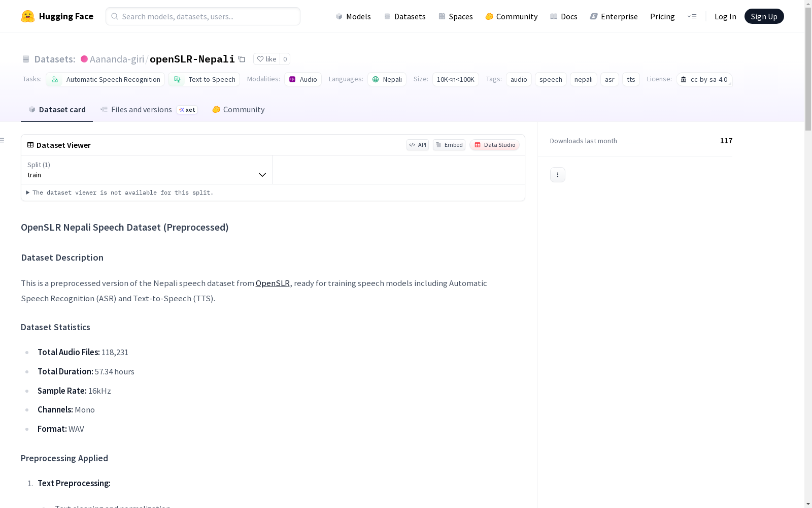The height and width of the screenshot is (508, 812).
Task: Click the nepali tag
Action: click(x=584, y=79)
